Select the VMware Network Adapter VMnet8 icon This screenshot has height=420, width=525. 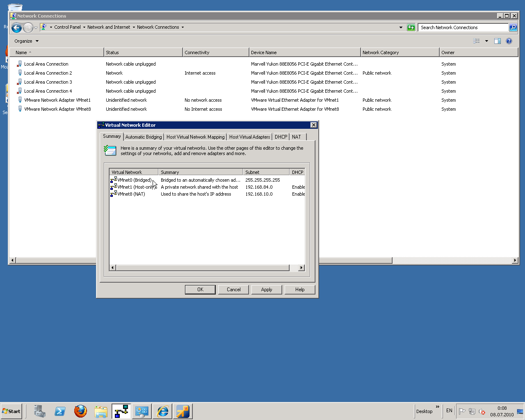(20, 109)
